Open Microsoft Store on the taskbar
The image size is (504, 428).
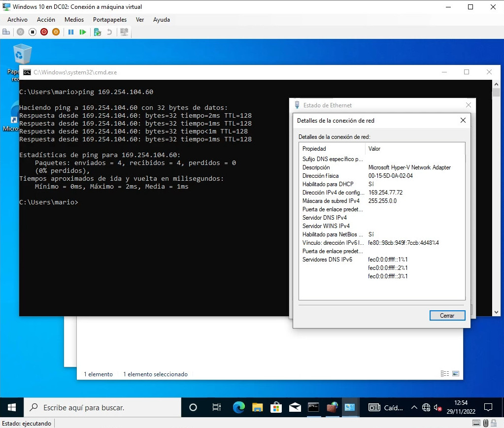click(276, 407)
